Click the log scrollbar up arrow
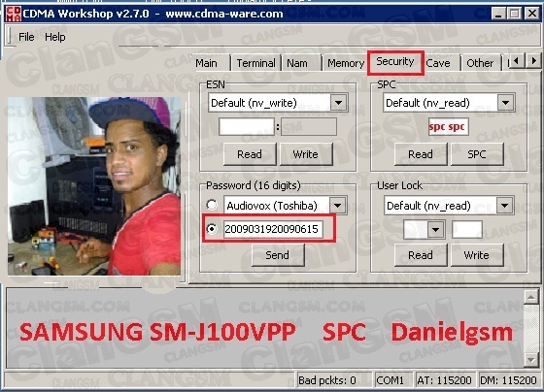Viewport: 544px width, 392px height. pos(531,297)
